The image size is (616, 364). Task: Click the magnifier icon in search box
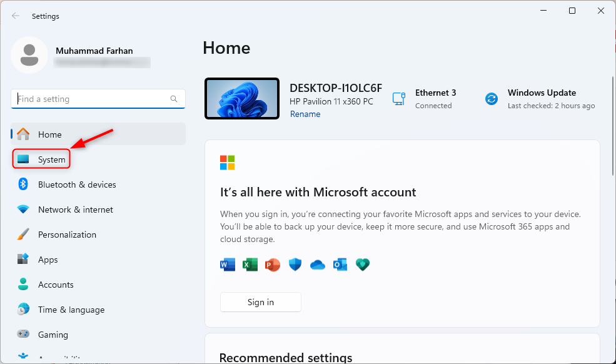coord(174,99)
